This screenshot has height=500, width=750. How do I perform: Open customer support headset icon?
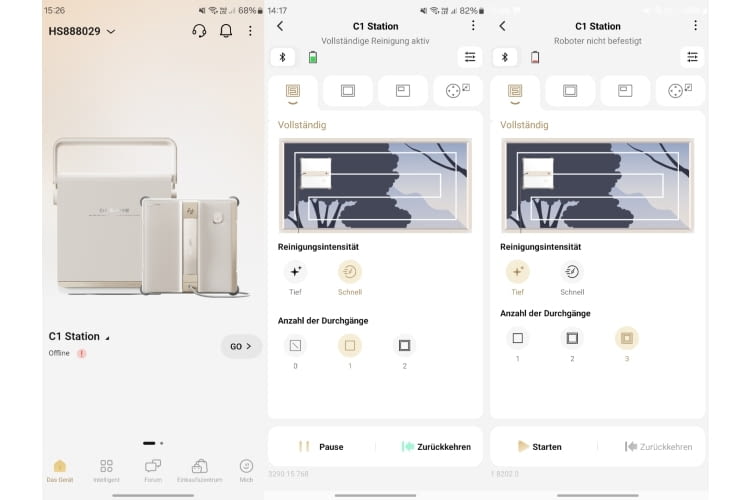tap(199, 31)
